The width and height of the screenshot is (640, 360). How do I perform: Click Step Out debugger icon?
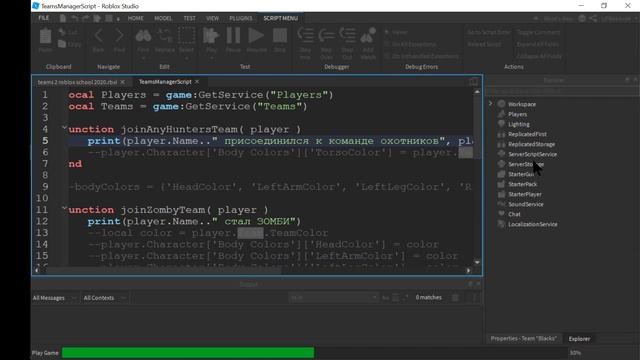(x=347, y=36)
